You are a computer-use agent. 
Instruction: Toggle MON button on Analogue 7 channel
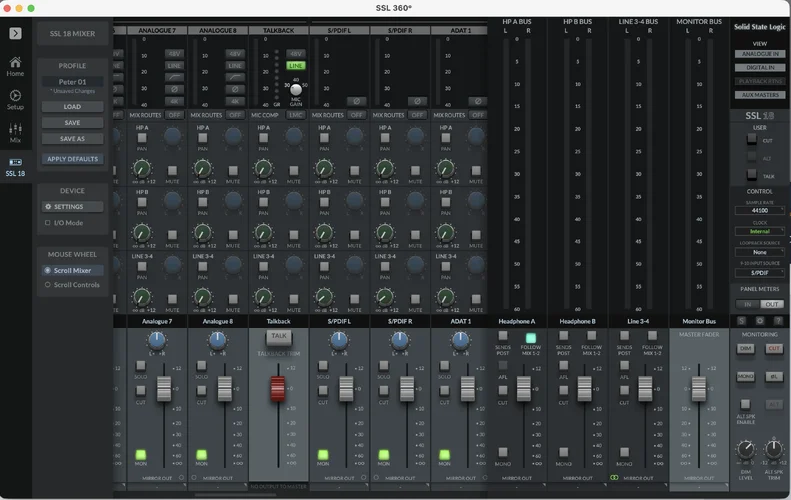click(141, 455)
